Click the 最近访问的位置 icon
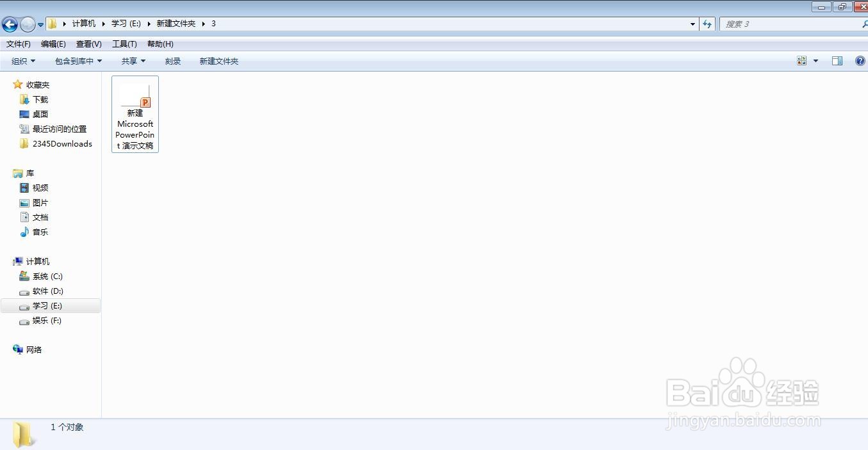 point(24,129)
